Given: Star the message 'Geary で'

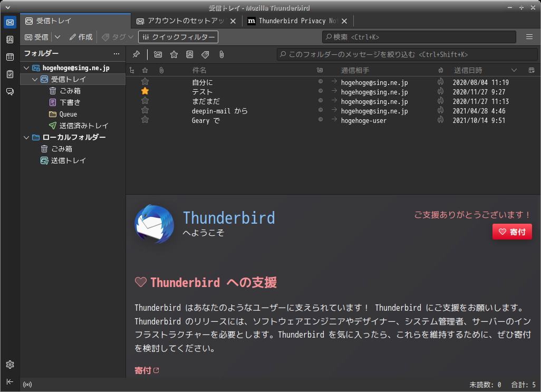Looking at the screenshot, I should [145, 120].
